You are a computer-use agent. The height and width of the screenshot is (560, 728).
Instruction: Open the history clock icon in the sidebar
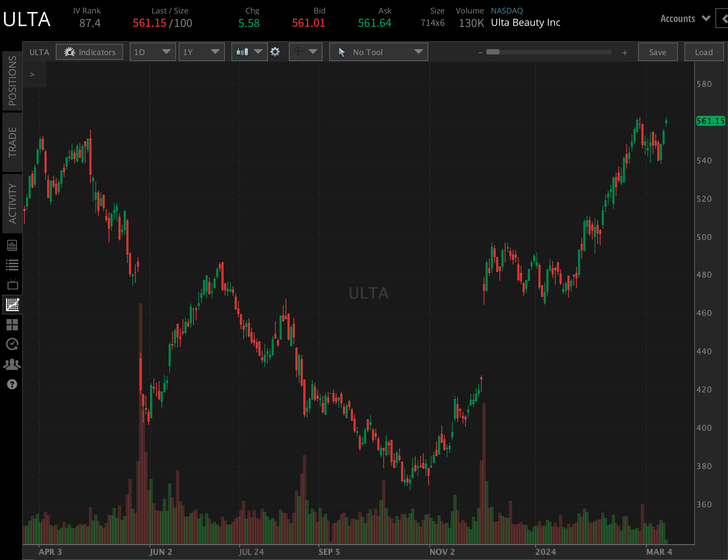tap(12, 344)
